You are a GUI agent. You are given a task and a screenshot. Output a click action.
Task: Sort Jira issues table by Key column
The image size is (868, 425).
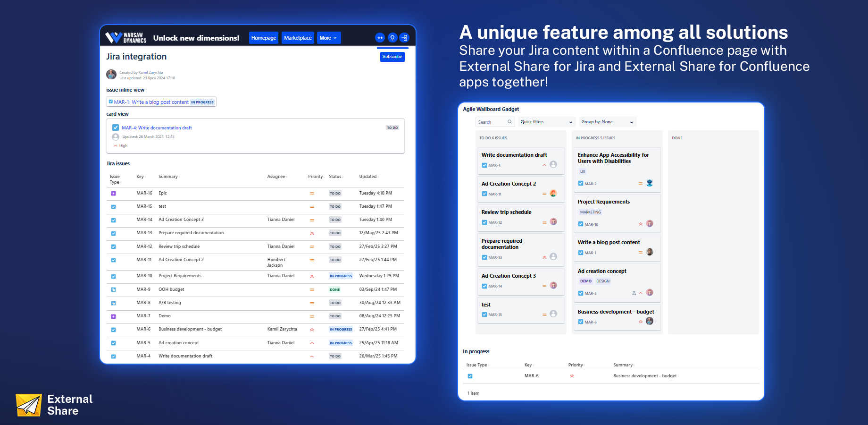[141, 177]
